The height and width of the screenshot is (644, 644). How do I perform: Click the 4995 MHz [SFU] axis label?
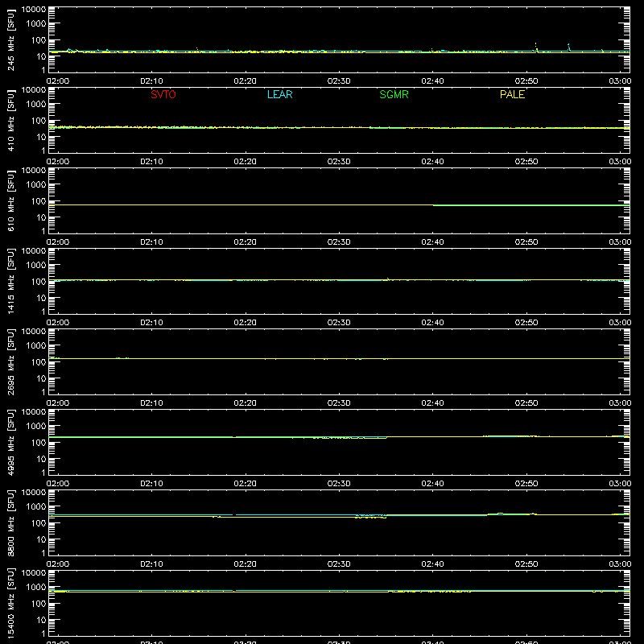(x=10, y=442)
